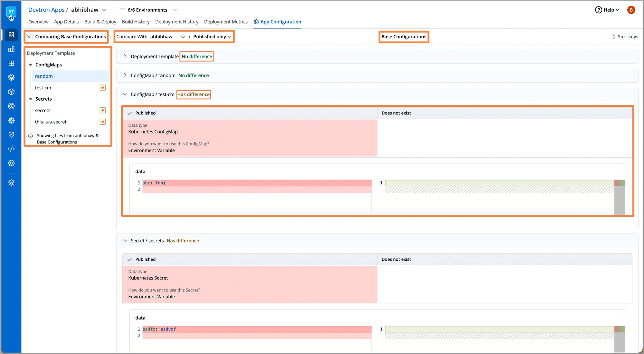644x354 pixels.
Task: Collapse the Secrets tree group
Action: (x=31, y=99)
